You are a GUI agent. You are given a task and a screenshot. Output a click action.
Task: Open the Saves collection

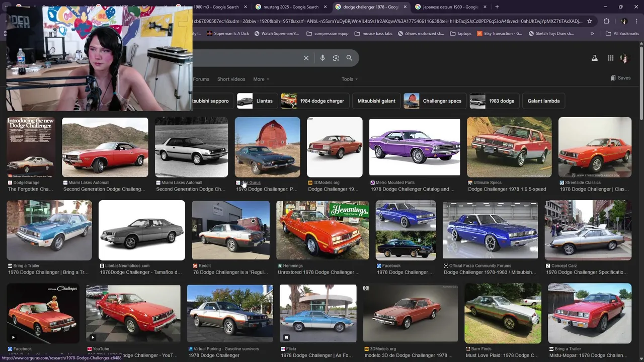(x=620, y=78)
